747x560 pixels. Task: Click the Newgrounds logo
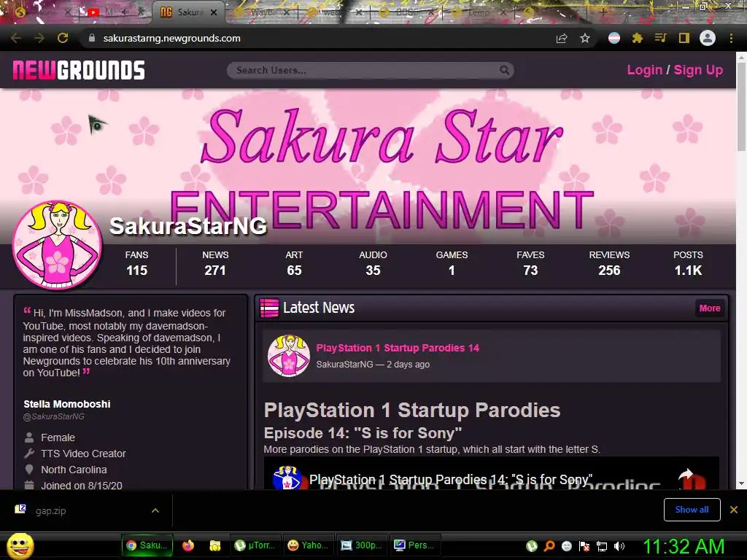point(79,70)
